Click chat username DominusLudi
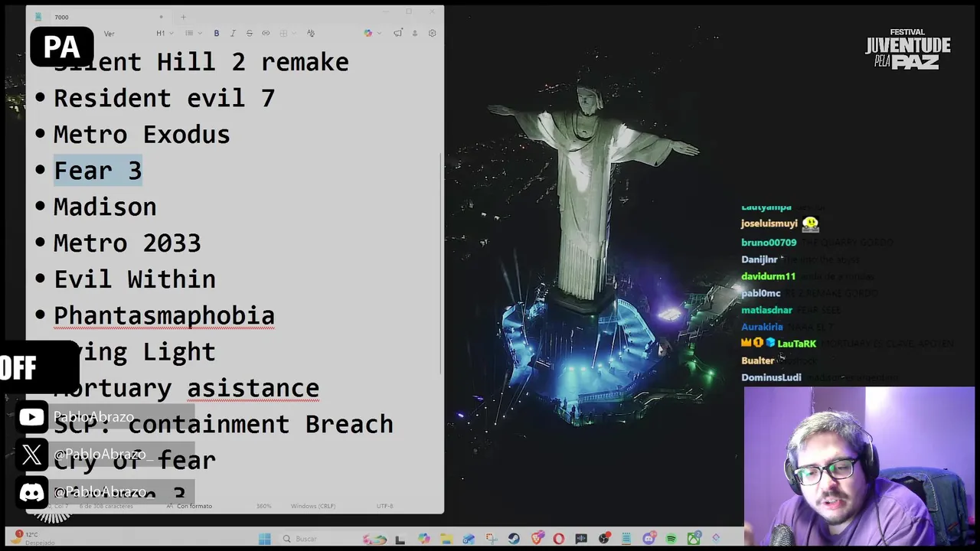 tap(771, 377)
